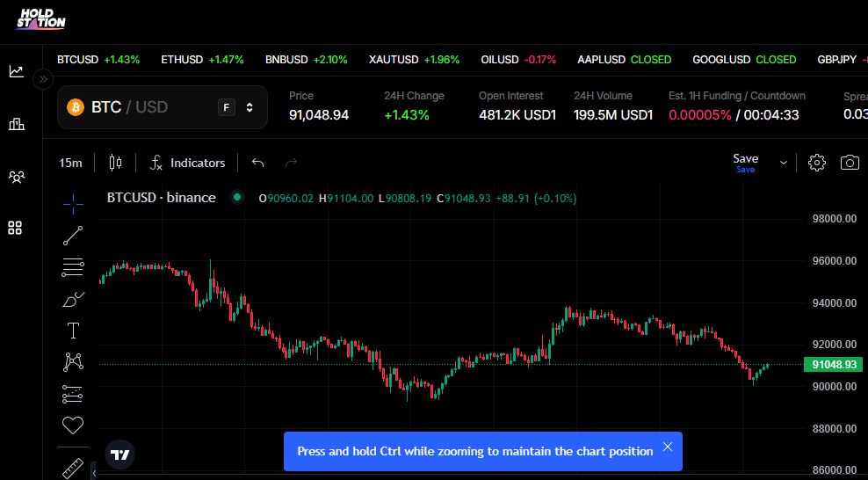The width and height of the screenshot is (868, 480).
Task: Select GBPJPY in the ticker strip
Action: tap(836, 59)
